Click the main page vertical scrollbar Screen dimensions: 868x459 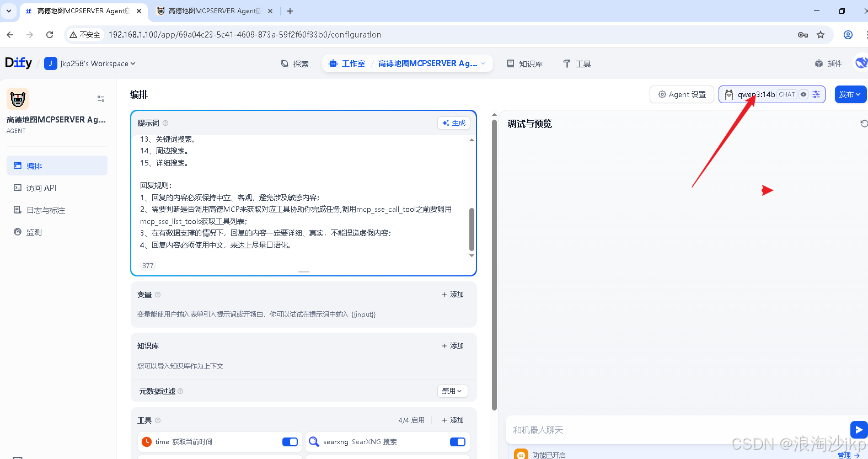click(x=494, y=265)
